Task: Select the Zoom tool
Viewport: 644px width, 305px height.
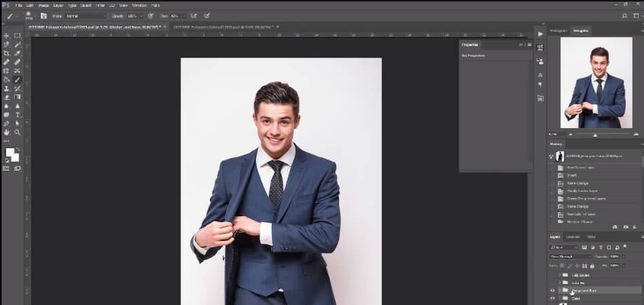Action: click(x=17, y=132)
